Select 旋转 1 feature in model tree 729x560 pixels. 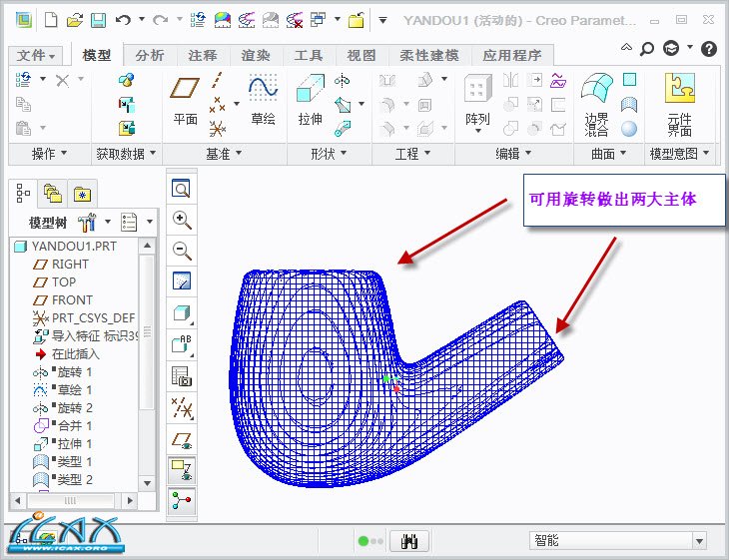(x=75, y=371)
